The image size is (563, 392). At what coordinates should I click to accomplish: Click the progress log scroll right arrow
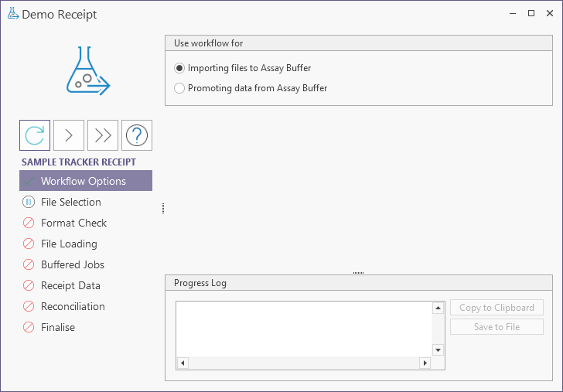tap(425, 363)
